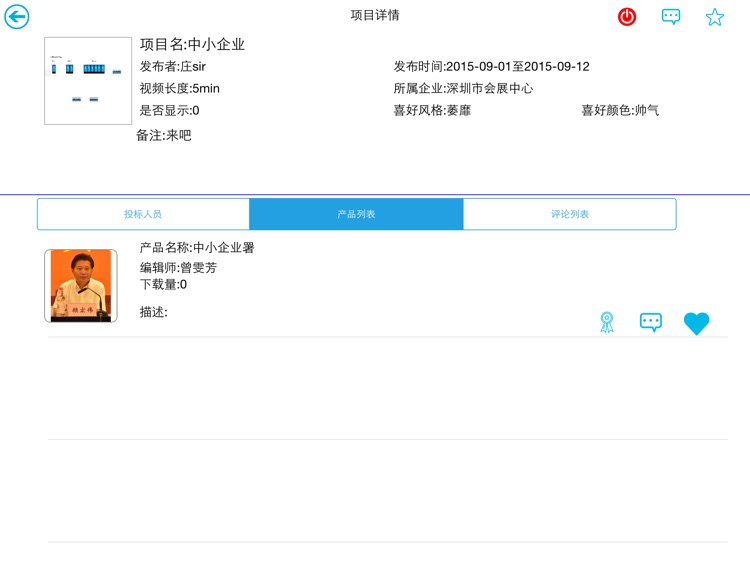Tap the red power icon
Screen dimensions: 750x563
point(627,17)
